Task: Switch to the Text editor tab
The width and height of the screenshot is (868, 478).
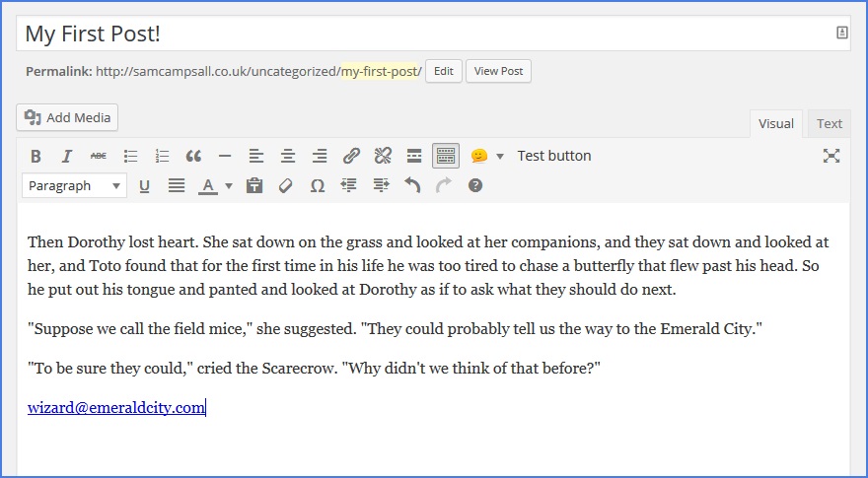Action: (x=829, y=123)
